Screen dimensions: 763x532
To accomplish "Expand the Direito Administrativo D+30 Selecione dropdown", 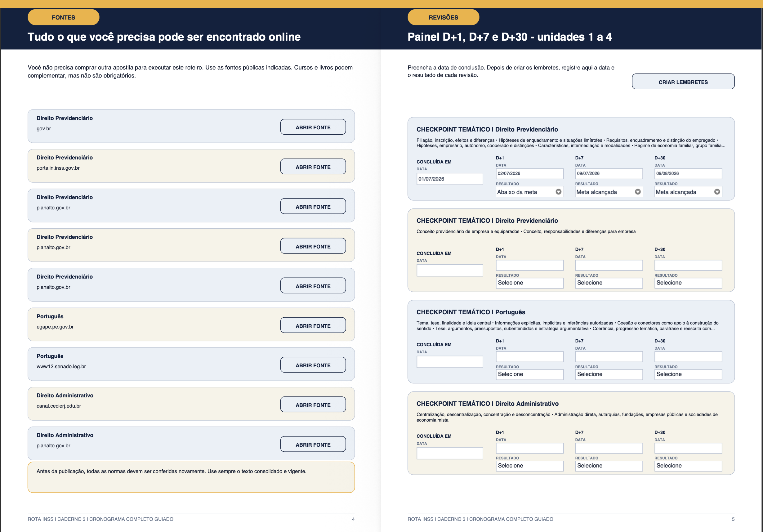I will tap(688, 466).
